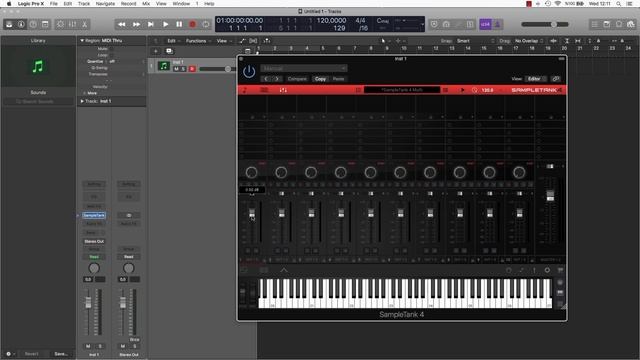Open the tracks area Functions dropdown

(198, 41)
